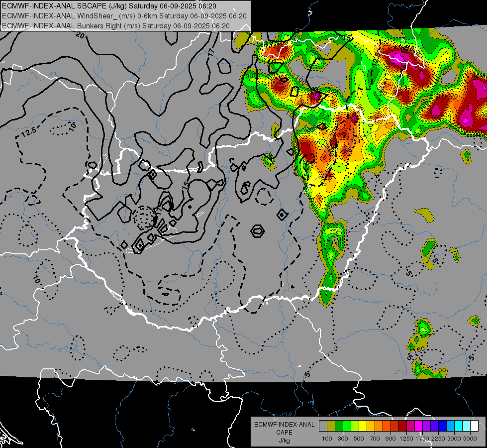Click the 700 tick label in legend
The image size is (487, 448).
tap(375, 439)
